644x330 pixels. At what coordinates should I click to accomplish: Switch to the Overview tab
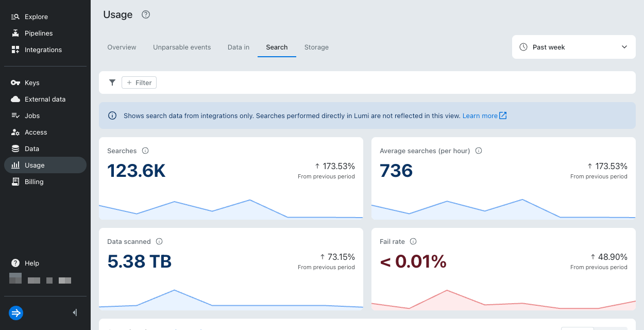click(122, 47)
